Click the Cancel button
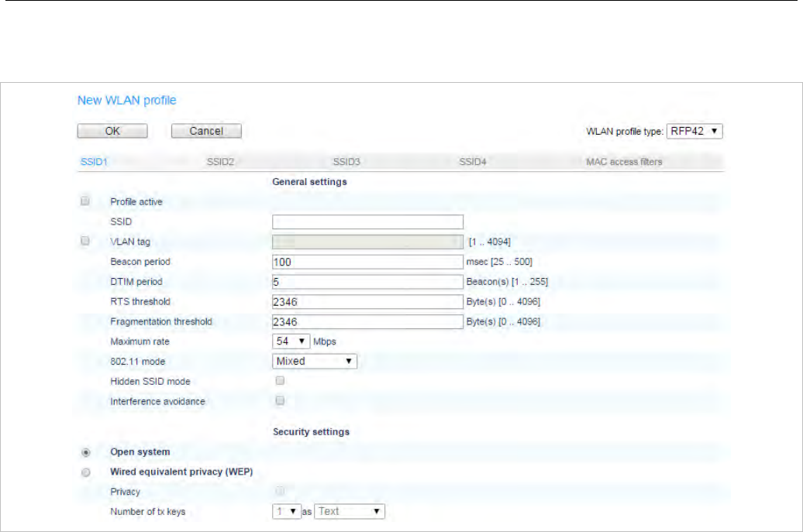This screenshot has height=532, width=803. [206, 131]
